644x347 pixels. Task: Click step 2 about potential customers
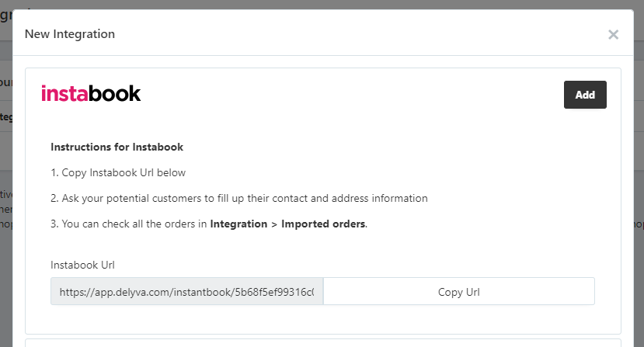pos(239,199)
